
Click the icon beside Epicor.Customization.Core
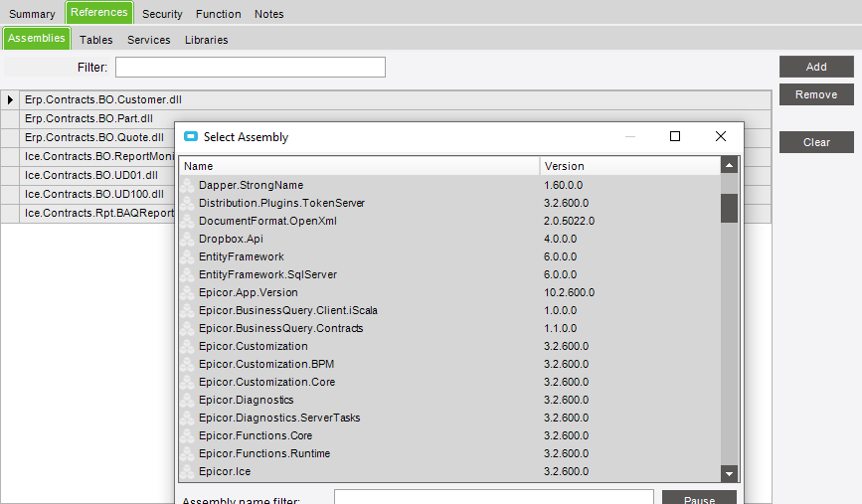pyautogui.click(x=188, y=382)
